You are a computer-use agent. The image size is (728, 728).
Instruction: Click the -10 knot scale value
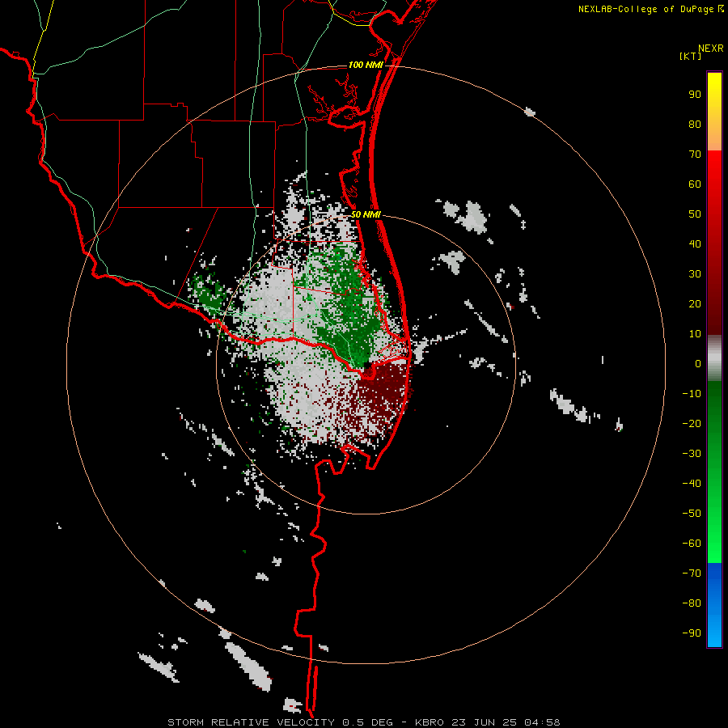coord(692,394)
